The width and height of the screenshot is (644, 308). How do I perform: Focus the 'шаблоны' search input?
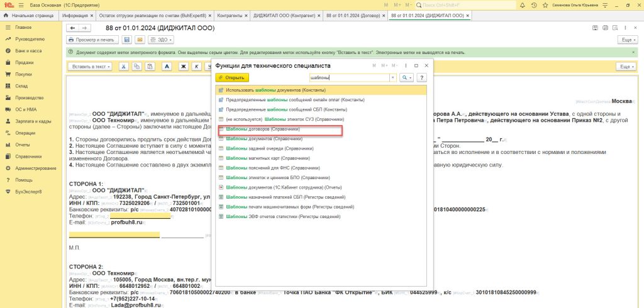(348, 77)
